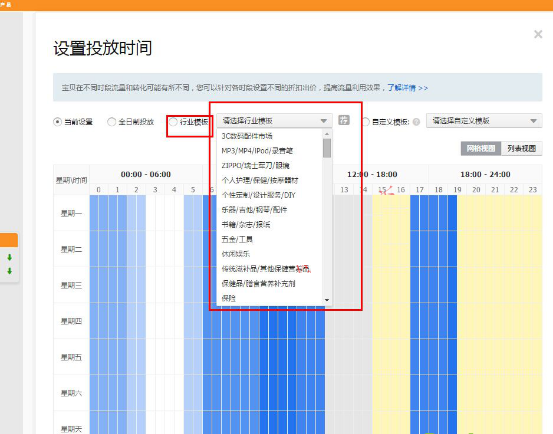
Task: Click the 12:00 - 18:00 time range header
Action: coord(372,174)
